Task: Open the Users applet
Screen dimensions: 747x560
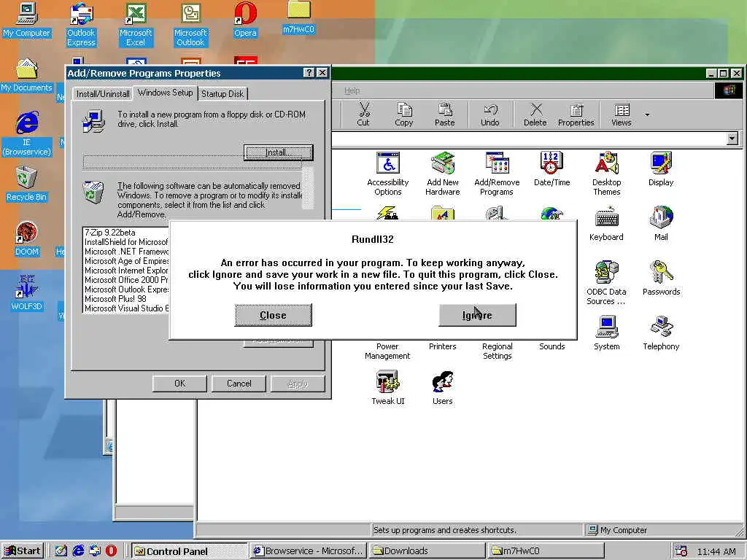Action: [443, 388]
